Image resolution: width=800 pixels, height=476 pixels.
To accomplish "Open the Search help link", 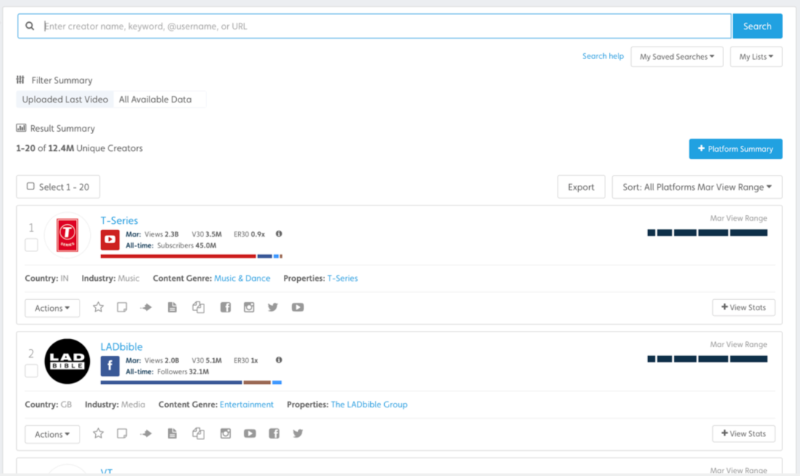I will pyautogui.click(x=603, y=56).
